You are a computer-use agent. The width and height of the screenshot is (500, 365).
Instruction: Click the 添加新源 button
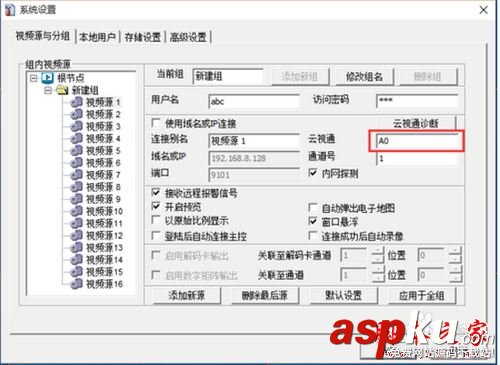tap(187, 296)
